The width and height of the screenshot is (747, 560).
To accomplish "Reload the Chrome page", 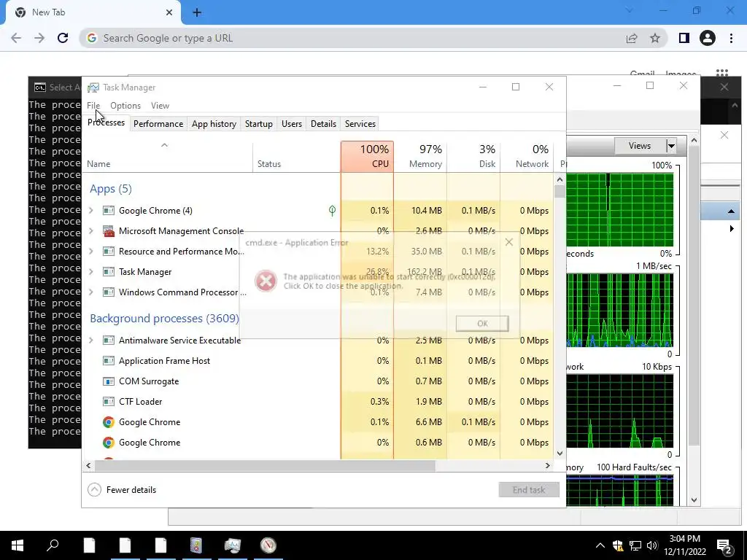I will coord(63,38).
